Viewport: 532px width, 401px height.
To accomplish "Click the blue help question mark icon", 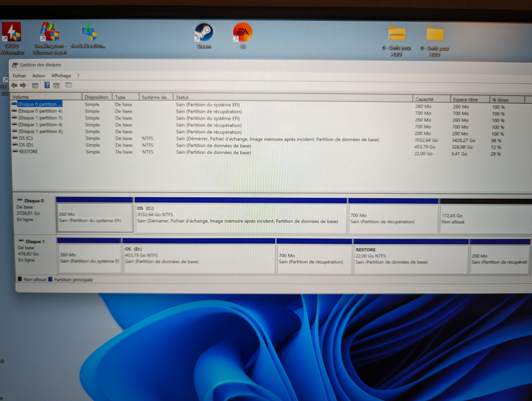I will point(47,85).
